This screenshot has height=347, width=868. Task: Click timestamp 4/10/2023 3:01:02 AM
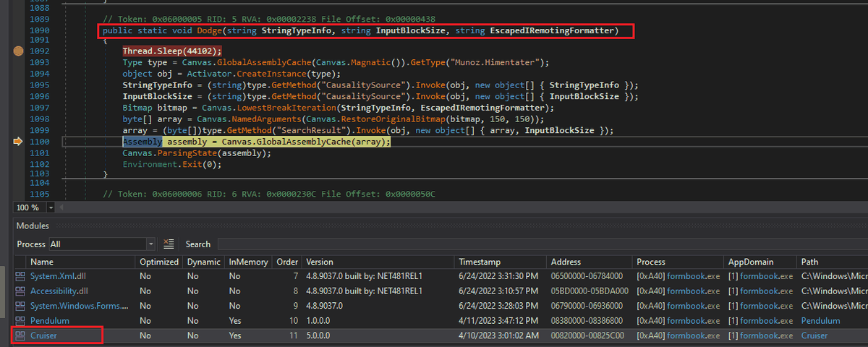click(500, 335)
